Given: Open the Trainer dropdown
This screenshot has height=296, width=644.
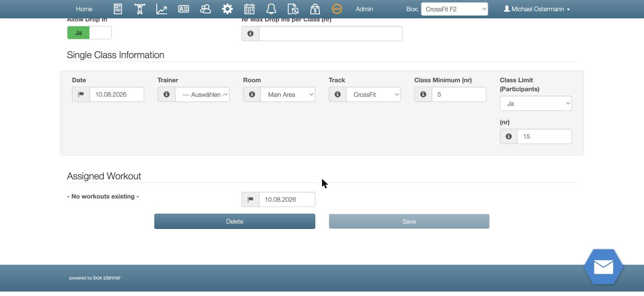Looking at the screenshot, I should tap(202, 94).
